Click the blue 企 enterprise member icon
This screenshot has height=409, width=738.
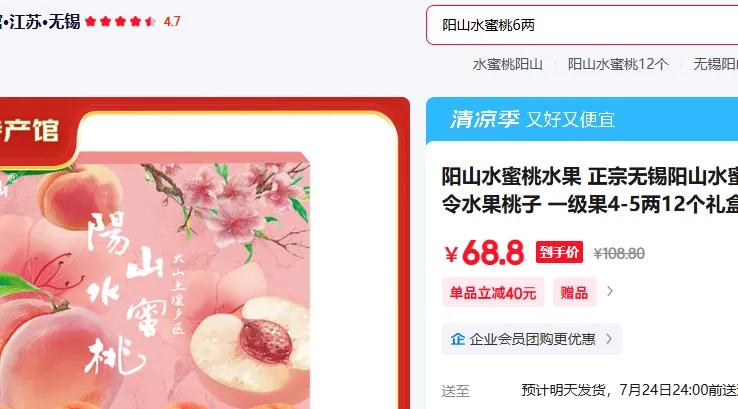[x=457, y=339]
